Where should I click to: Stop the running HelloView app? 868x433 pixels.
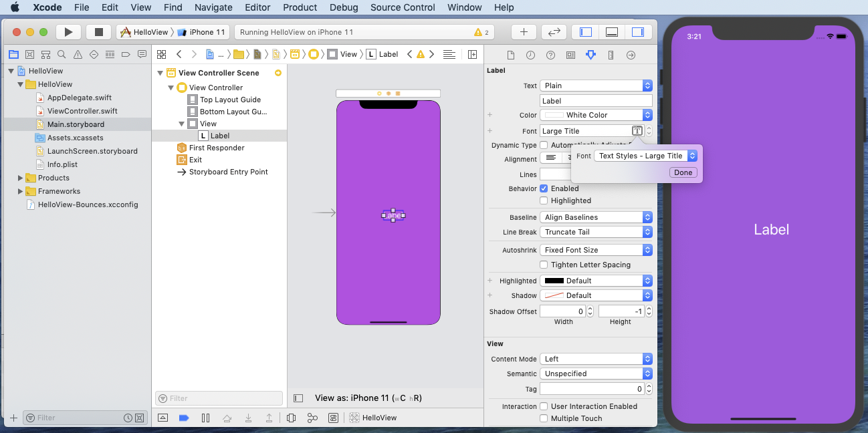point(99,32)
